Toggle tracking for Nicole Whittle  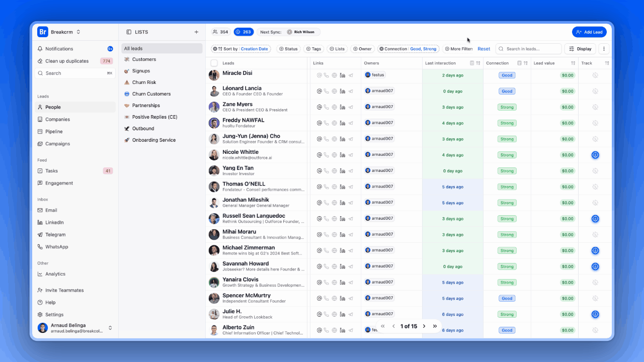pyautogui.click(x=595, y=155)
